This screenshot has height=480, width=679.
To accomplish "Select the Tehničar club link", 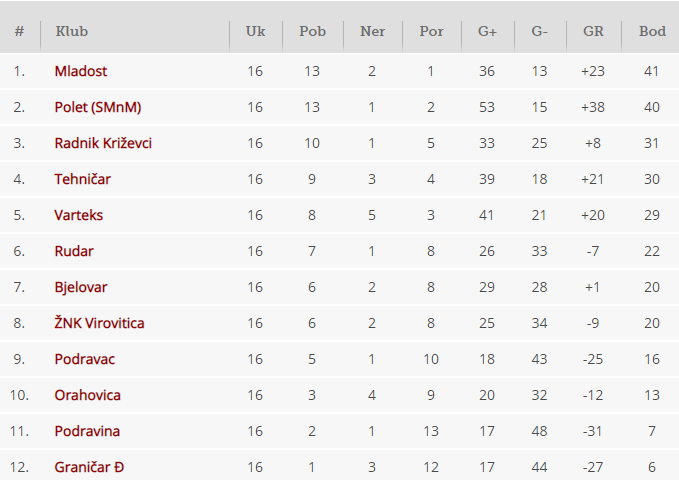I will [x=83, y=179].
